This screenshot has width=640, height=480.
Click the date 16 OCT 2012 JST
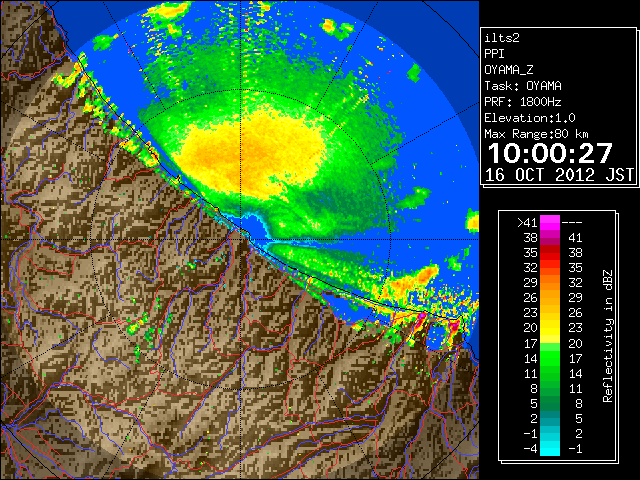pos(559,175)
